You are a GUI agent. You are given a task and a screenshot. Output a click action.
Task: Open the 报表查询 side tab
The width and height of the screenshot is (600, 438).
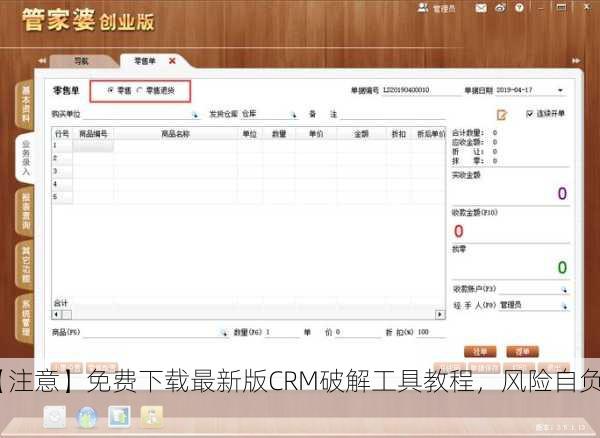[x=26, y=211]
